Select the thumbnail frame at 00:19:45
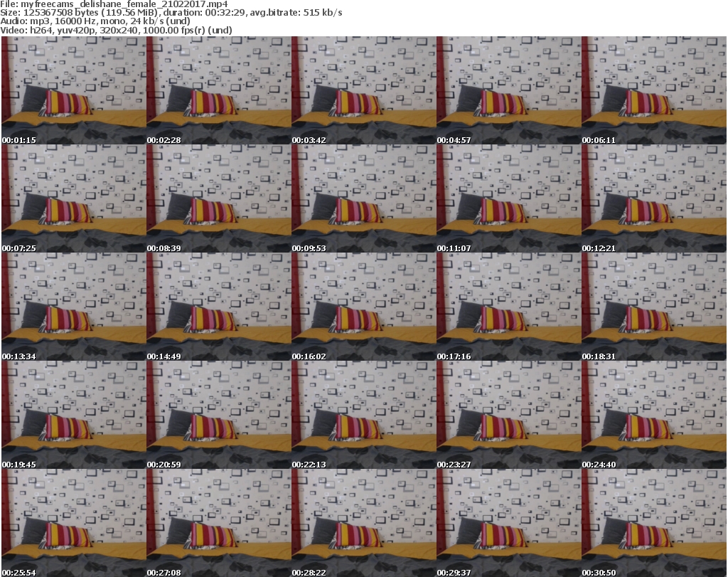This screenshot has height=577, width=728. 74,415
